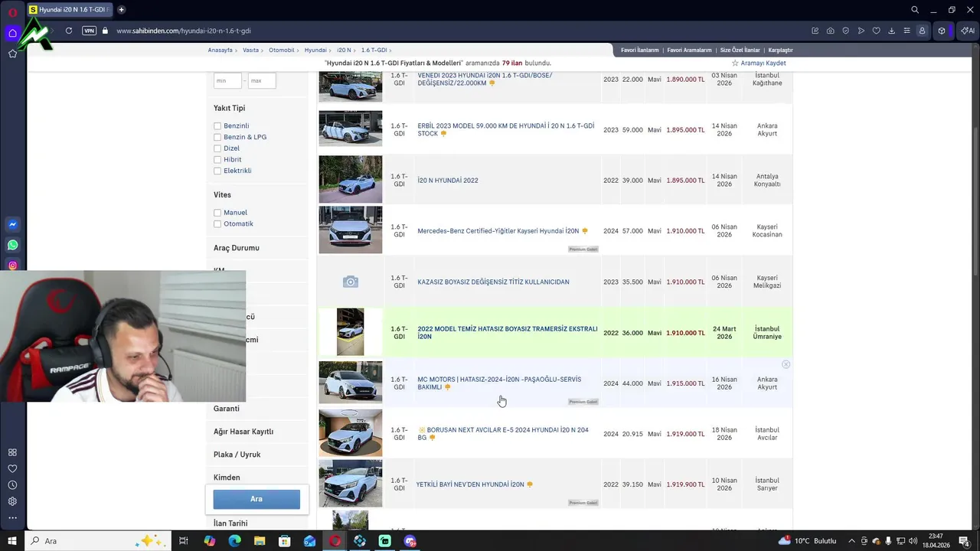Check the Manuel transmission checkbox
The height and width of the screenshot is (551, 980).
(217, 213)
